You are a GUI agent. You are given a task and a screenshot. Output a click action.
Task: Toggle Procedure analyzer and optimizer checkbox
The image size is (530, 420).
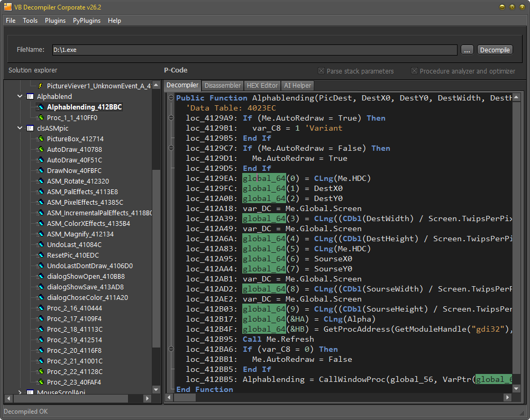coord(414,71)
